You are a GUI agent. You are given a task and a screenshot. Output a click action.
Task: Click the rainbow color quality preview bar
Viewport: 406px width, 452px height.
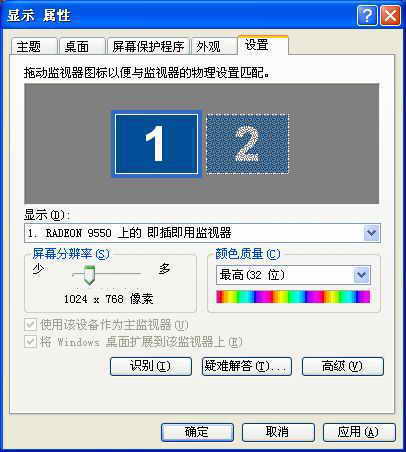(293, 297)
